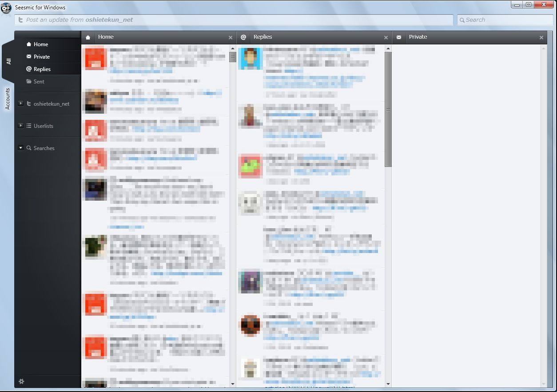Click into the Search box

504,20
